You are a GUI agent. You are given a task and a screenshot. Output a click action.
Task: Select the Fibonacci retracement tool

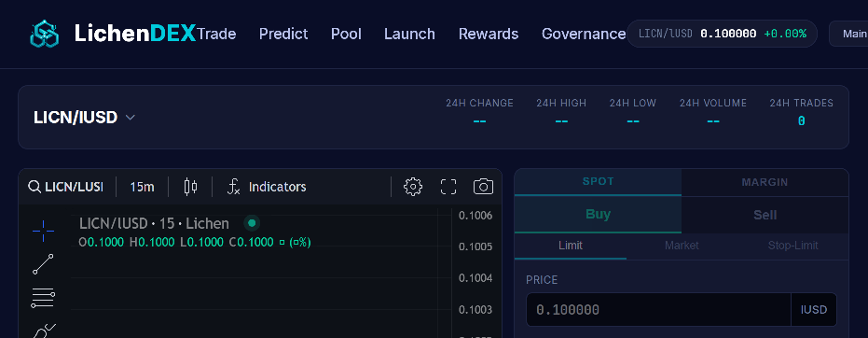pyautogui.click(x=43, y=298)
